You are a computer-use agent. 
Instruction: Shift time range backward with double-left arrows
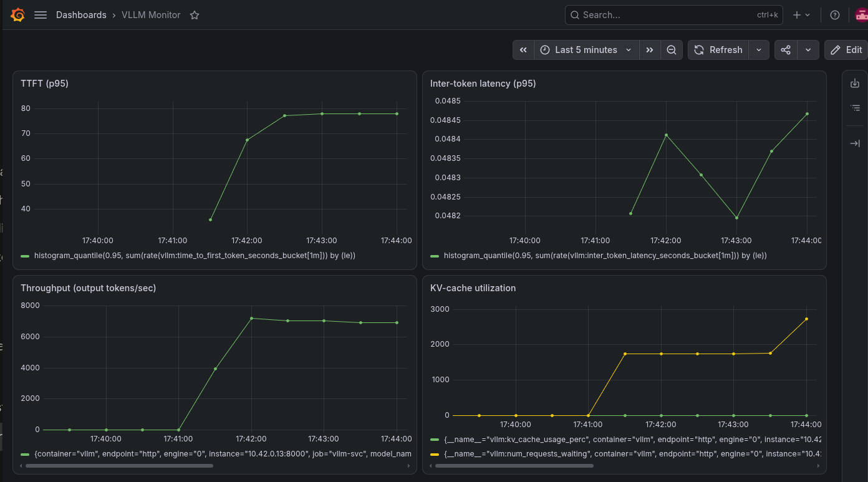pos(523,50)
